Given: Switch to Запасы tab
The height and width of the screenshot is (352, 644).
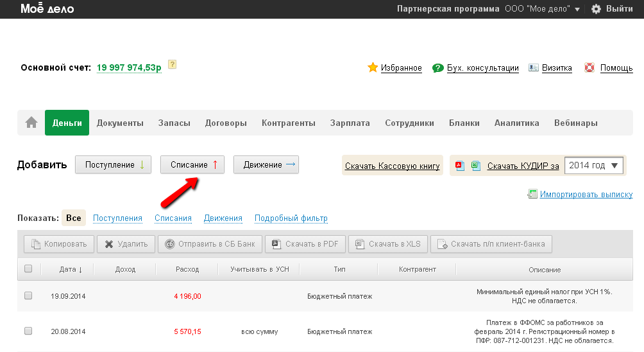Looking at the screenshot, I should coord(174,123).
